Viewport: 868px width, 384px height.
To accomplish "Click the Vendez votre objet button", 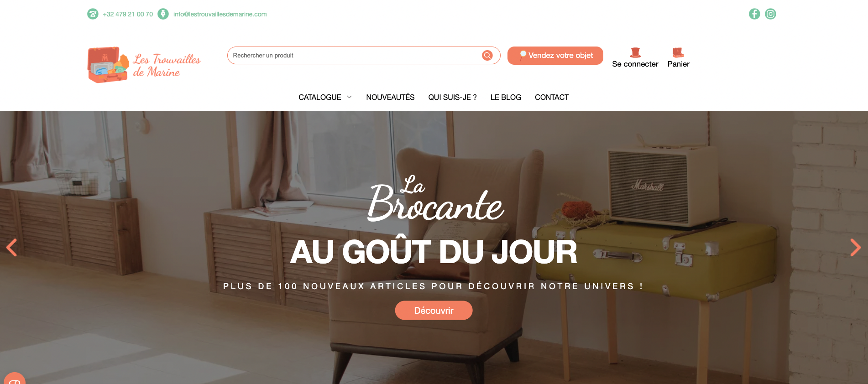I will tap(555, 56).
